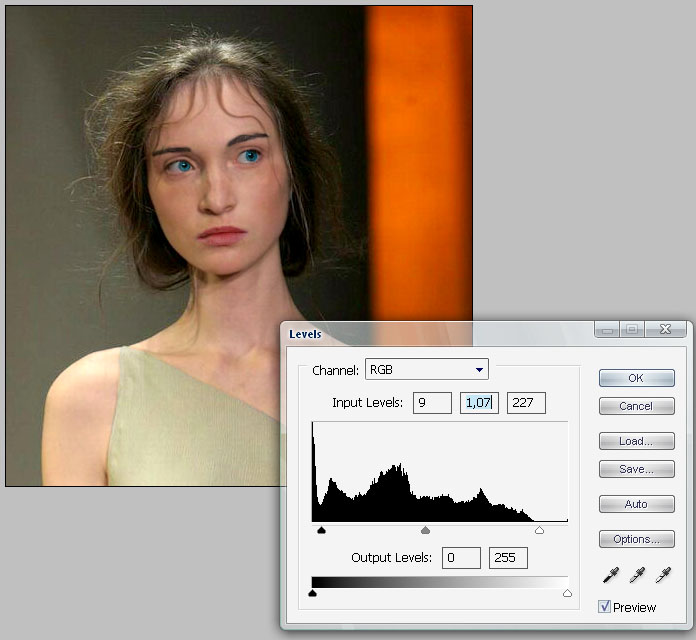Click the output levels field showing 255

click(508, 558)
